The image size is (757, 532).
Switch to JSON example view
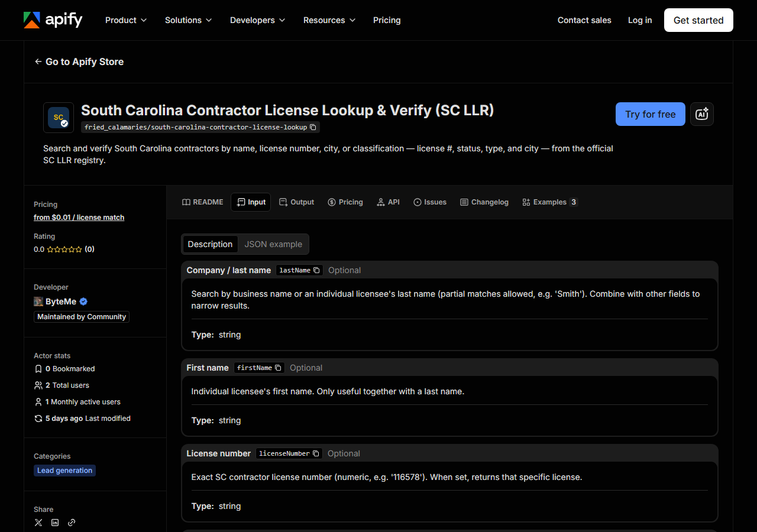tap(273, 244)
